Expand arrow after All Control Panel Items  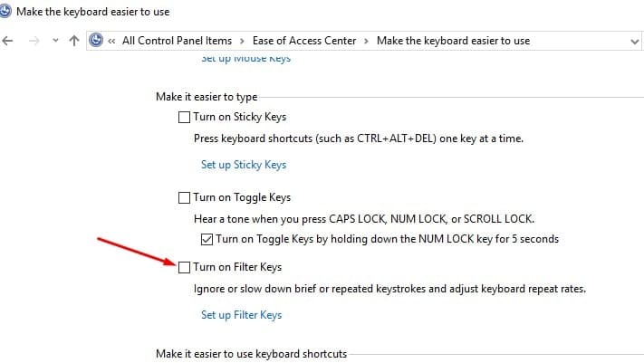[241, 41]
